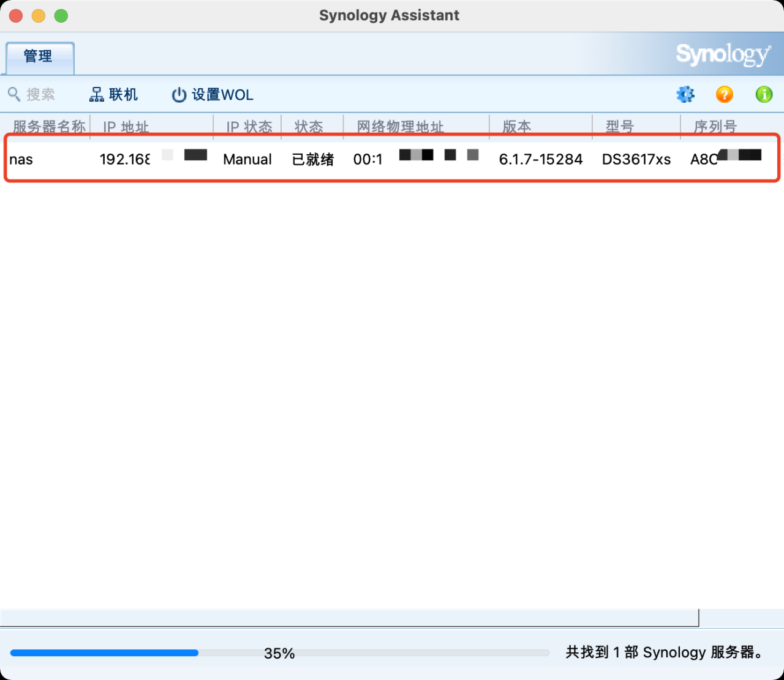This screenshot has height=680, width=784.
Task: Open help using the question mark icon
Action: click(725, 94)
